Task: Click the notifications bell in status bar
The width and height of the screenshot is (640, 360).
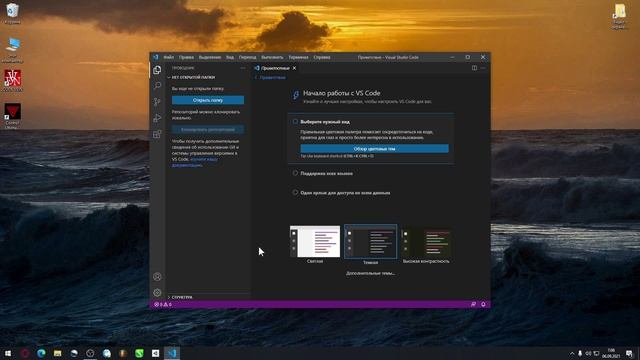Action: [x=483, y=304]
